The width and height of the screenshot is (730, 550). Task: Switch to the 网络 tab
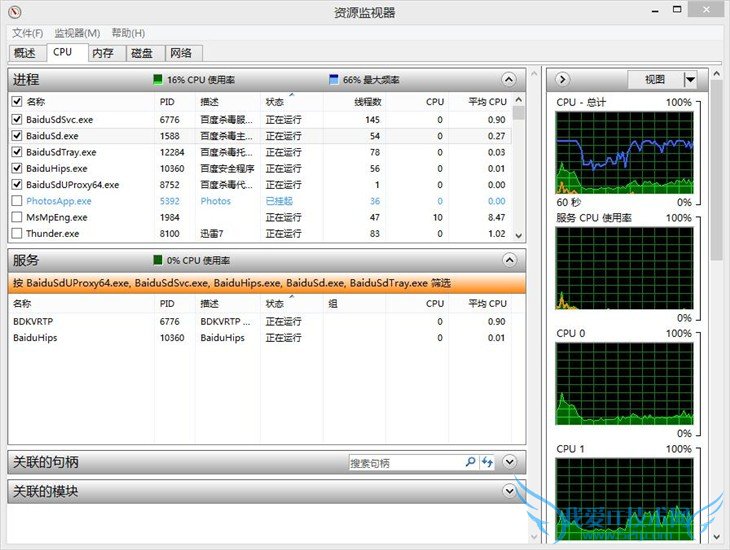click(182, 53)
